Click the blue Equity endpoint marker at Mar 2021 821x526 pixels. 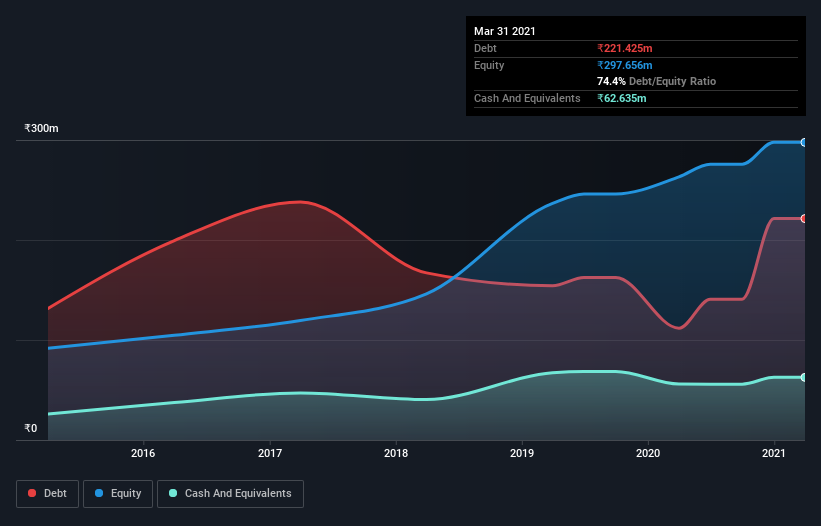coord(804,142)
